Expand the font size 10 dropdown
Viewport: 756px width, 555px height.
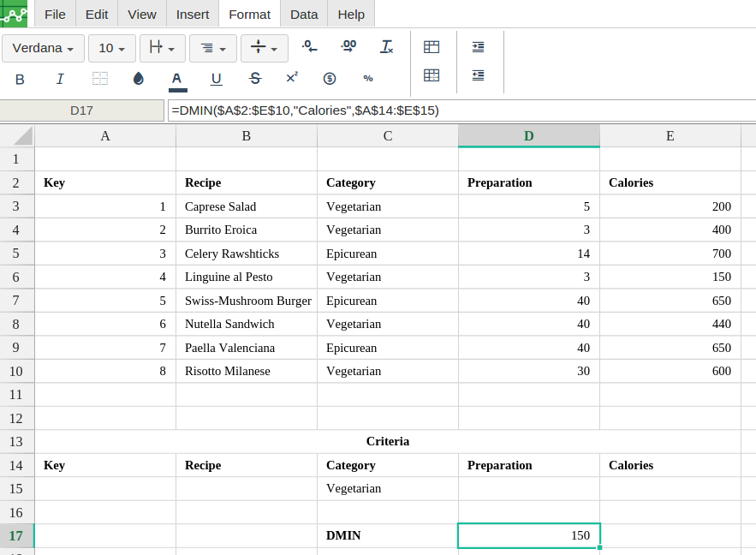(x=112, y=49)
